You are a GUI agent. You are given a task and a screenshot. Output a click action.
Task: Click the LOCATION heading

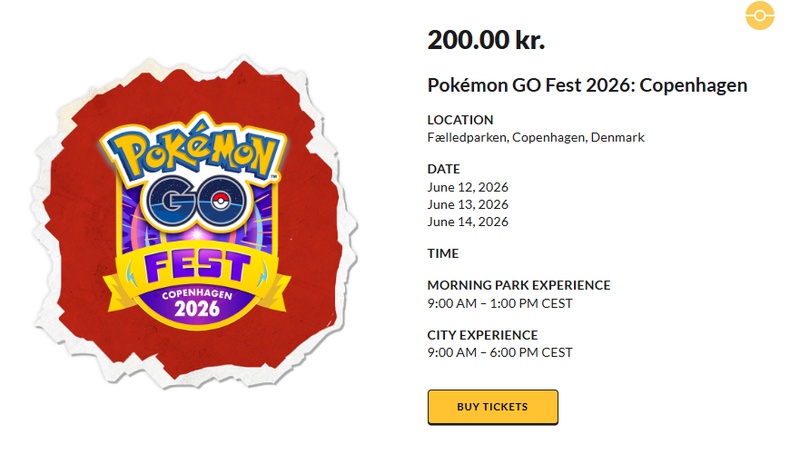point(460,120)
